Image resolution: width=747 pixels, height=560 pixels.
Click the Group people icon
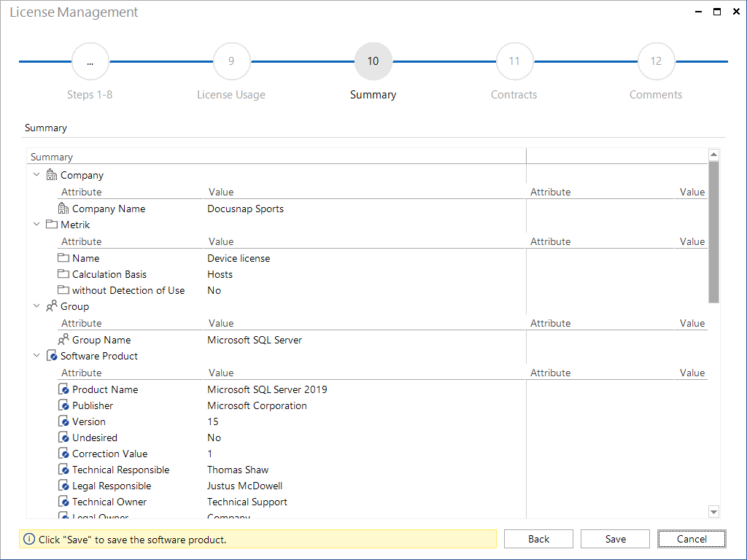(52, 306)
